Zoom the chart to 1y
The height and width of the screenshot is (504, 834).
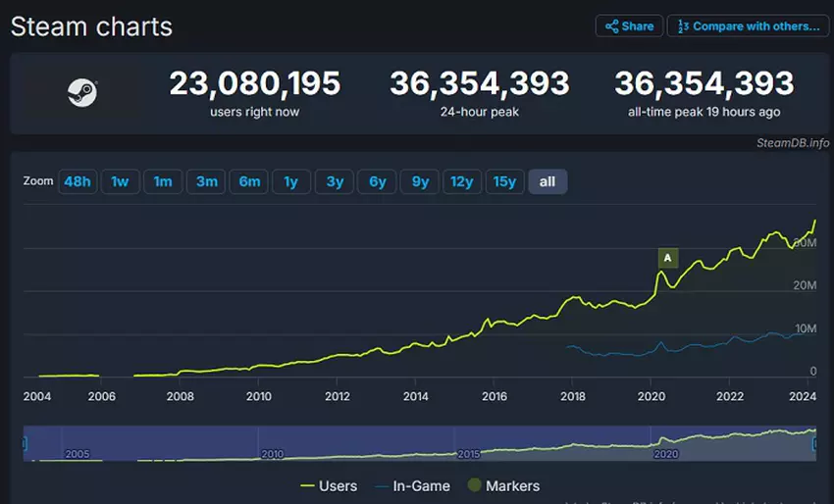point(291,181)
